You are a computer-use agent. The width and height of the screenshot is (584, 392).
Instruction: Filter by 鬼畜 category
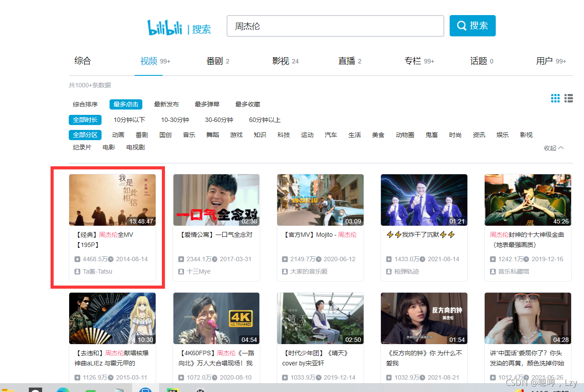coord(431,135)
